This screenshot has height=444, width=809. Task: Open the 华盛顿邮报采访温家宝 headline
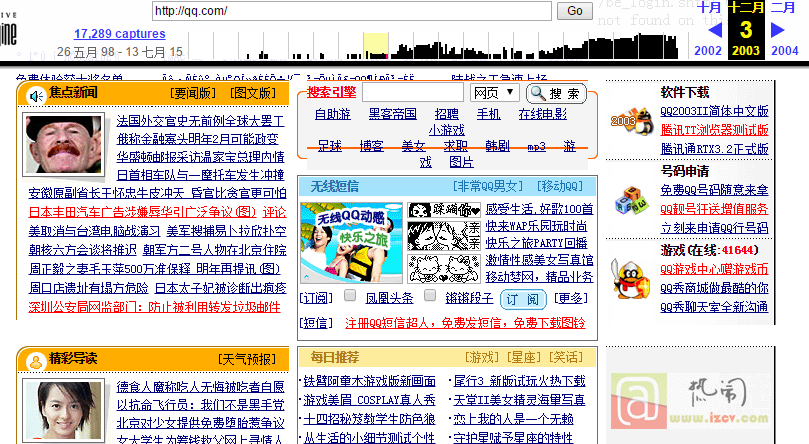pyautogui.click(x=200, y=157)
